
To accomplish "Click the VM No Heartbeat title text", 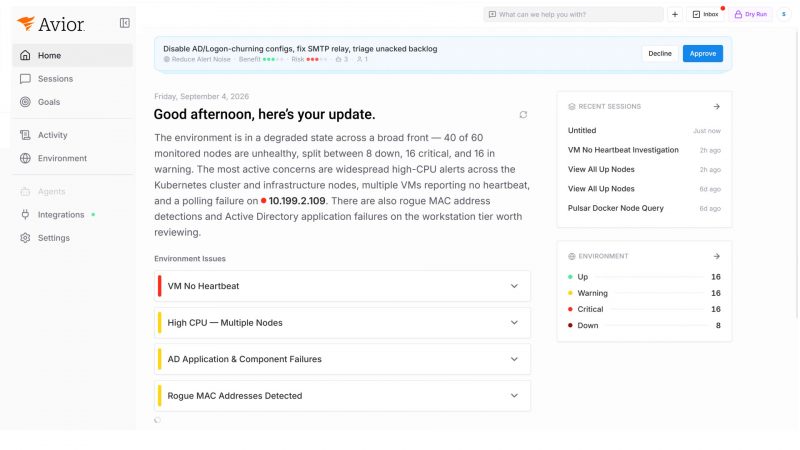I will pyautogui.click(x=203, y=286).
